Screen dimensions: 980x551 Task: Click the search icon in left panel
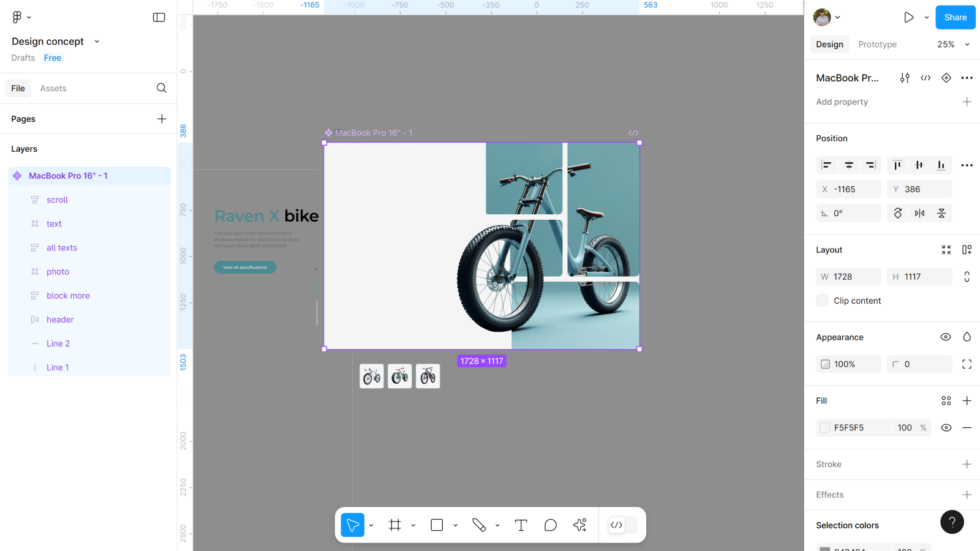click(161, 88)
